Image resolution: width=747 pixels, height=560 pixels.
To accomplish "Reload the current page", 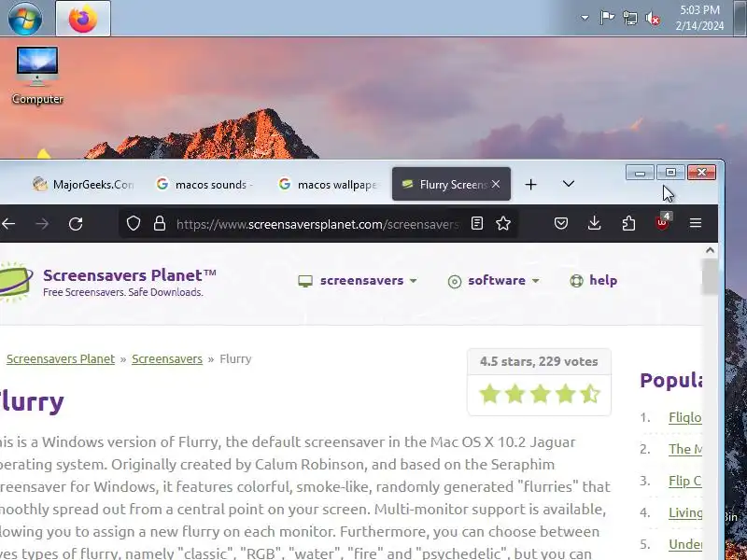I will (76, 223).
